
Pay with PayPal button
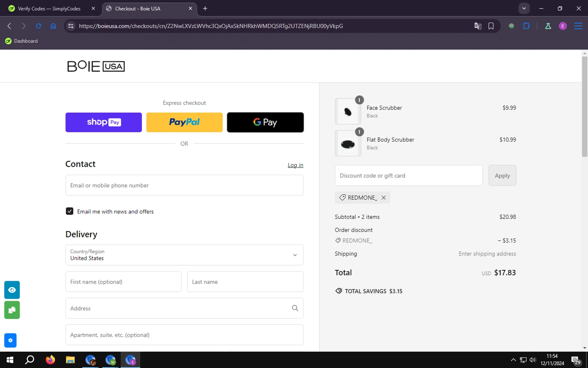pyautogui.click(x=184, y=122)
